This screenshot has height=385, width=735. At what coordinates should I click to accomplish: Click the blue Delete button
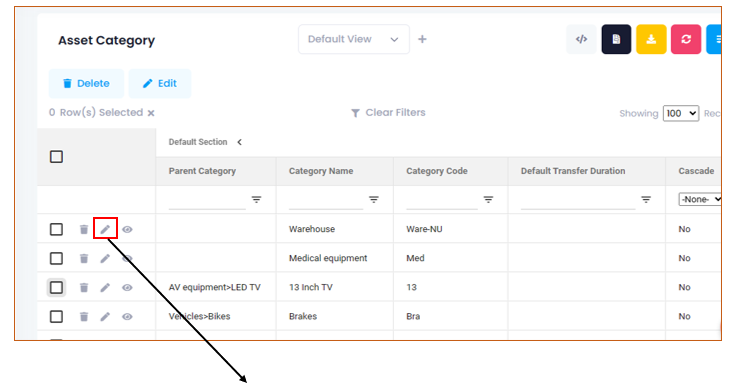(86, 83)
